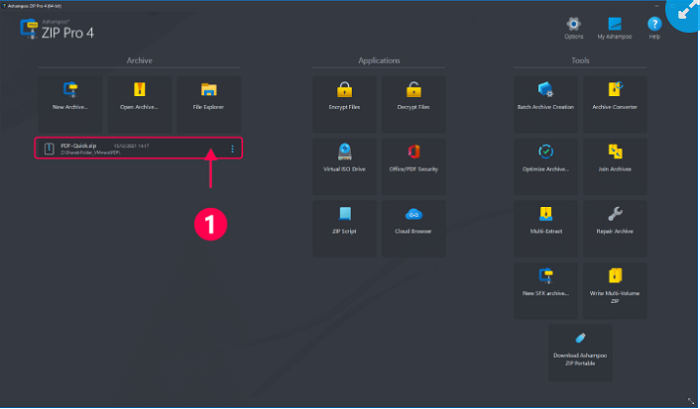700x409 pixels.
Task: Launch the Multi-Extract tool
Action: [x=546, y=228]
